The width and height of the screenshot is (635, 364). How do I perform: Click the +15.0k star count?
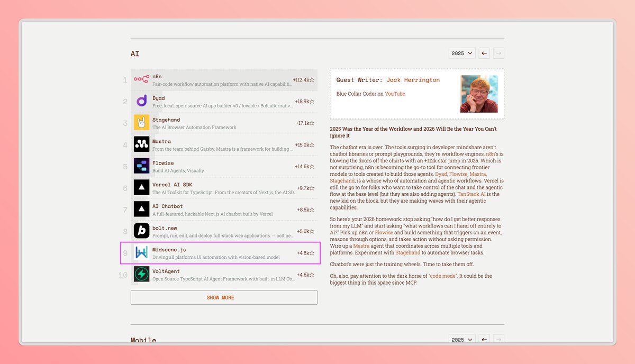(305, 145)
